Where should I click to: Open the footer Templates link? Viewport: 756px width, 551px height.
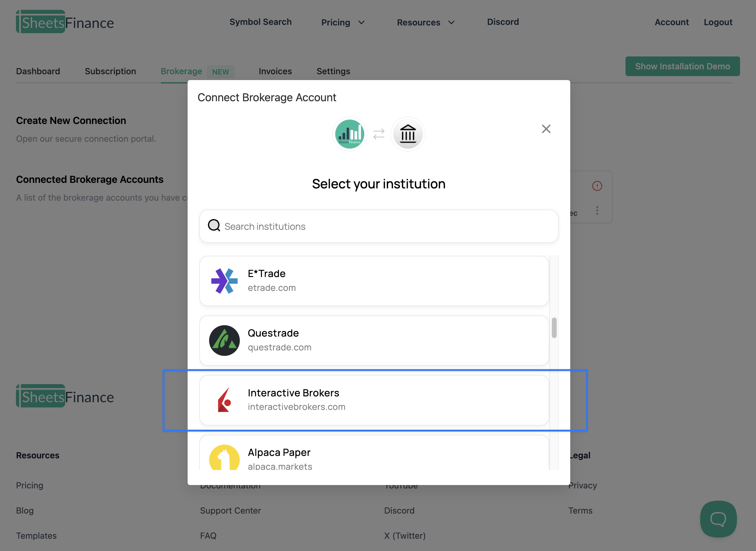click(36, 536)
